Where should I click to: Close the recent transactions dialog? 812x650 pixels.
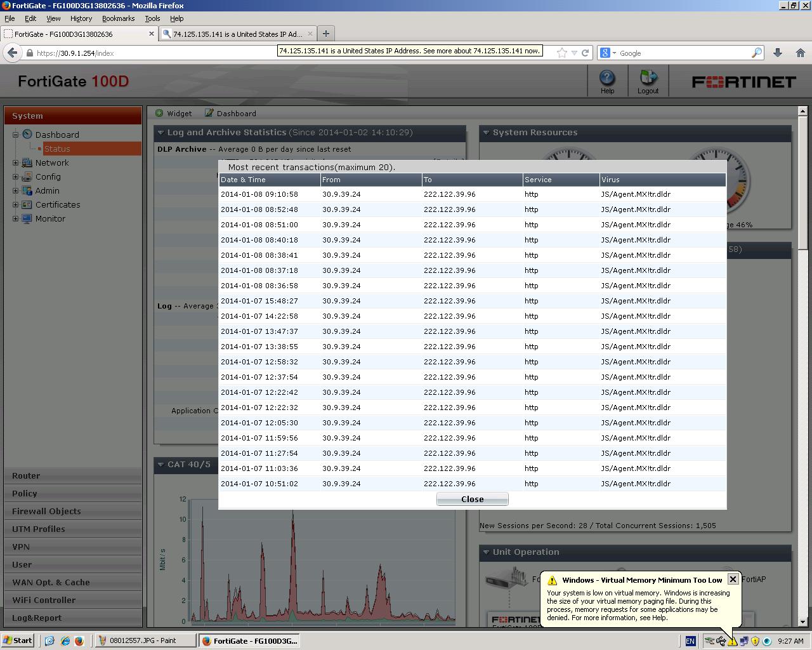(x=473, y=499)
